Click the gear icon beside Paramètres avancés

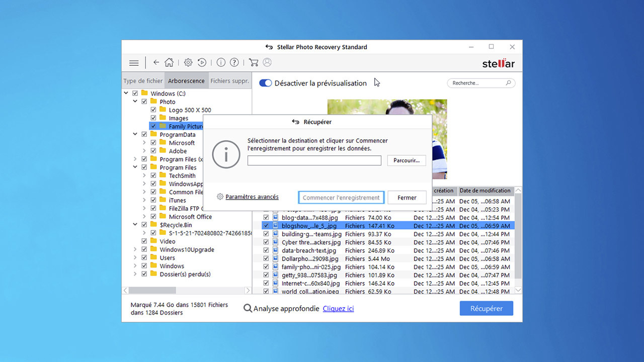220,197
